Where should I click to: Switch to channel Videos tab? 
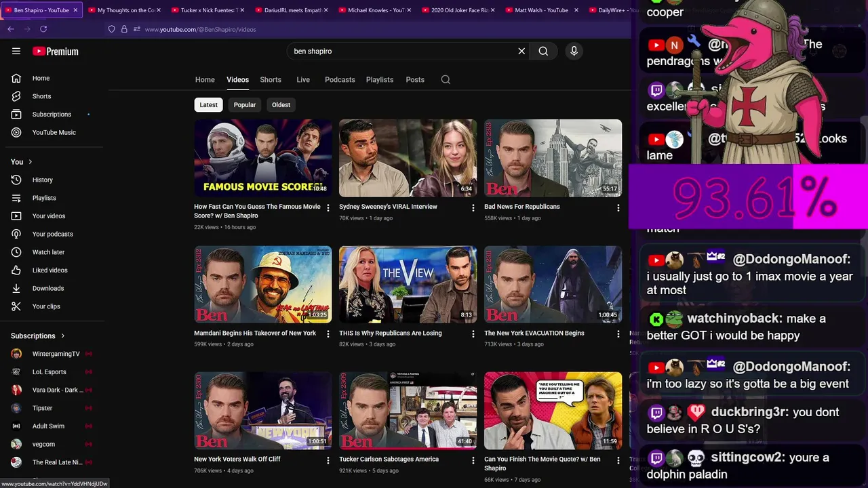coord(237,79)
